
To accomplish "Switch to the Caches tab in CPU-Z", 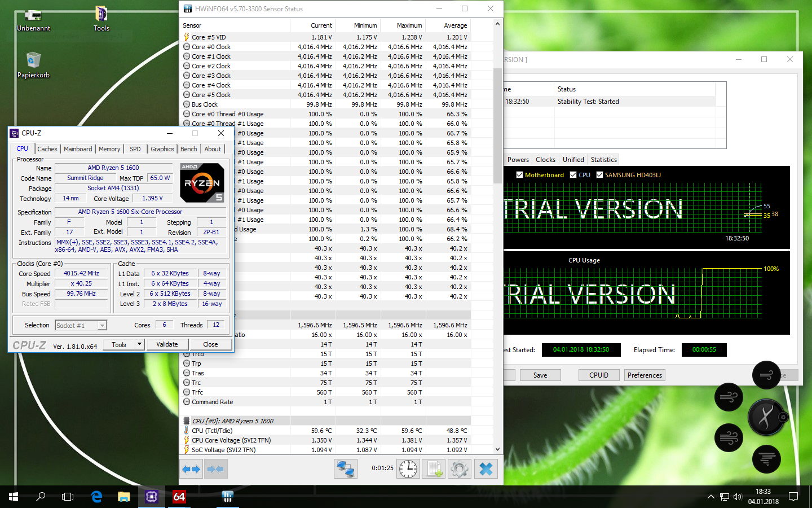I will click(x=47, y=149).
